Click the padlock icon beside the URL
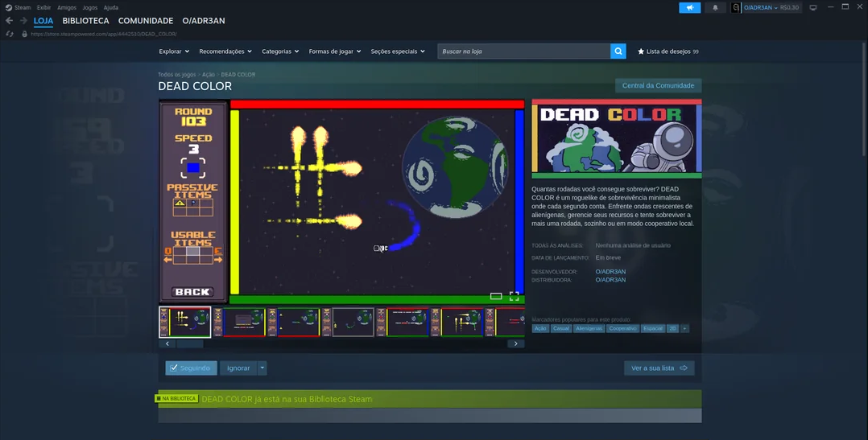Image resolution: width=868 pixels, height=440 pixels. click(24, 34)
